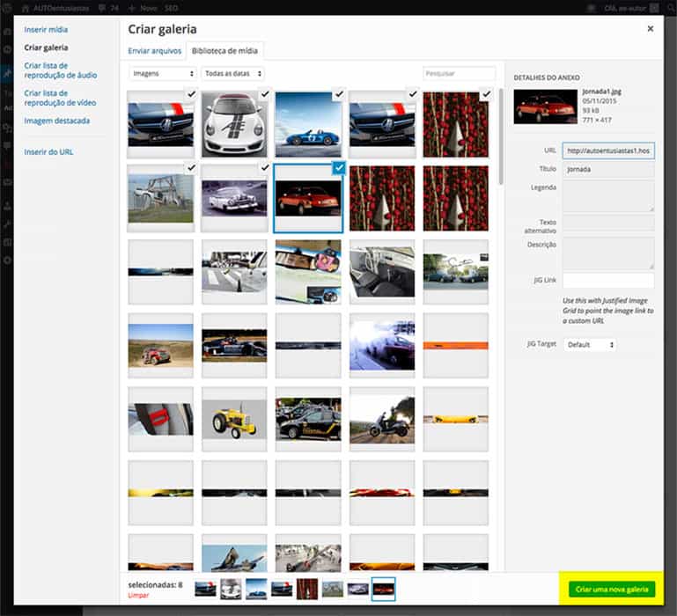Open the Imagens media type dropdown
The width and height of the screenshot is (677, 616).
coord(163,74)
